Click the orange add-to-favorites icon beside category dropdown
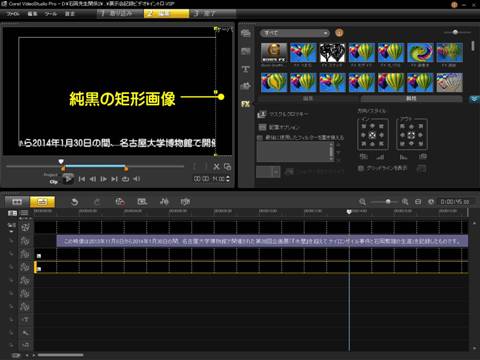Screen dimensions: 480x360 click(339, 33)
